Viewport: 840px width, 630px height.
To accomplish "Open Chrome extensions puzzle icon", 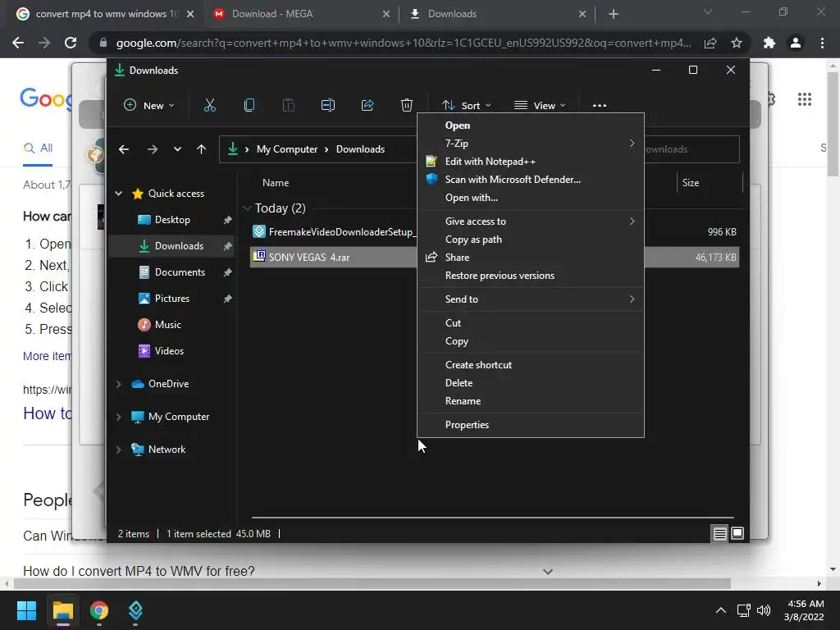I will tap(769, 43).
